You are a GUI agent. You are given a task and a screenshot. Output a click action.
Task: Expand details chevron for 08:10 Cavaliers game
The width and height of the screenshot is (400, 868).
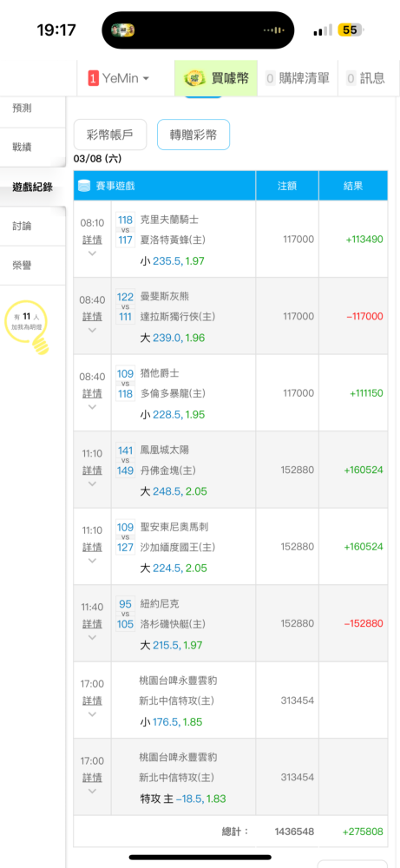(92, 253)
